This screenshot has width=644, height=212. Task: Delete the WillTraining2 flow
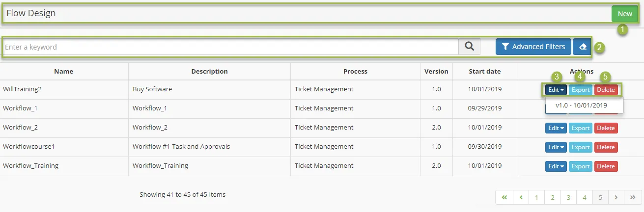[606, 90]
